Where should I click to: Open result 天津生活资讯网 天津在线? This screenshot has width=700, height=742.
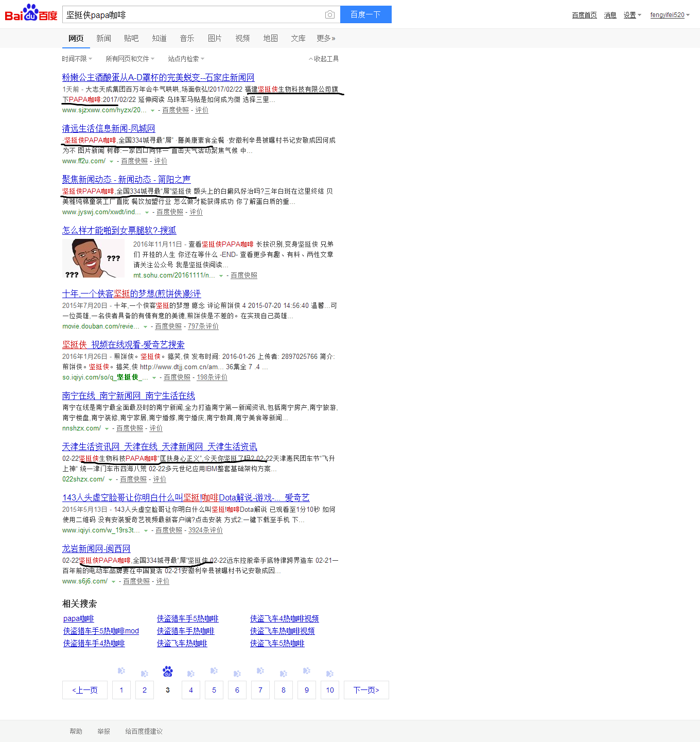pyautogui.click(x=160, y=446)
